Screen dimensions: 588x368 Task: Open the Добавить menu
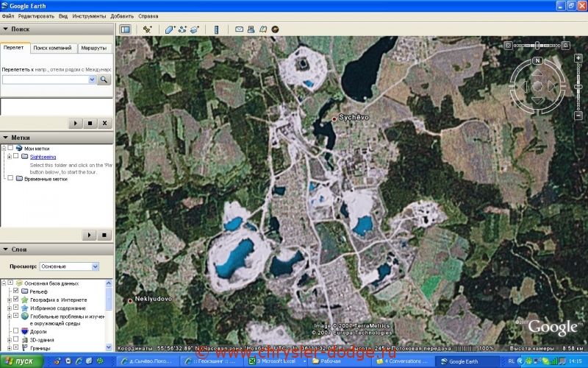pyautogui.click(x=122, y=16)
